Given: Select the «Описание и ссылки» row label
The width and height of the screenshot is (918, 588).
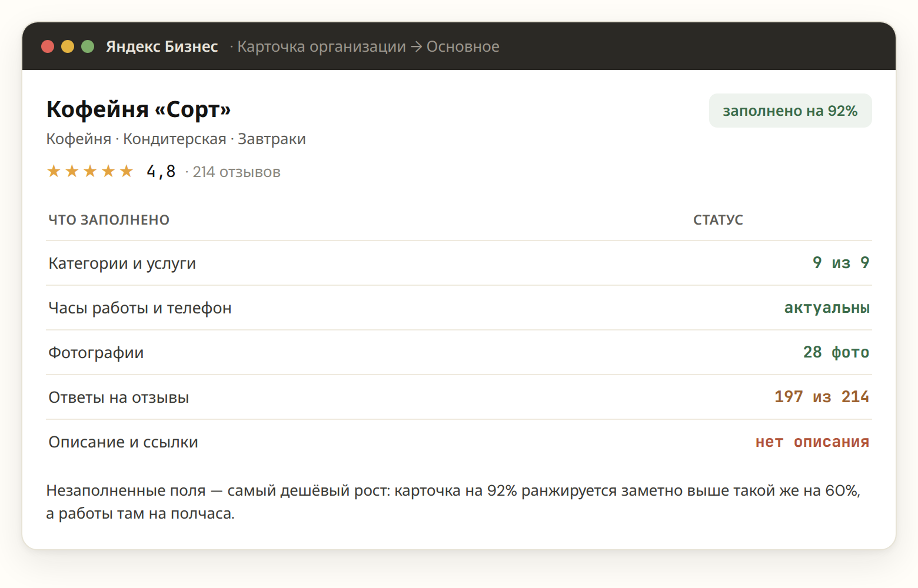Looking at the screenshot, I should click(x=123, y=442).
